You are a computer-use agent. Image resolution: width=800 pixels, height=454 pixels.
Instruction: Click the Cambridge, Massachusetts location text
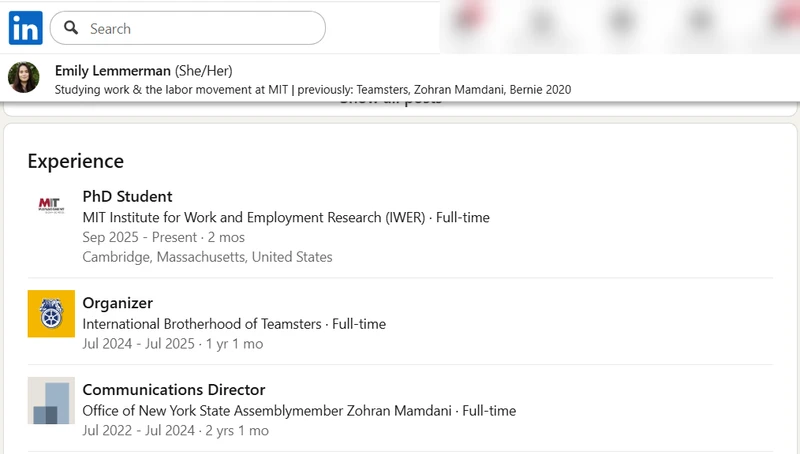pos(207,257)
